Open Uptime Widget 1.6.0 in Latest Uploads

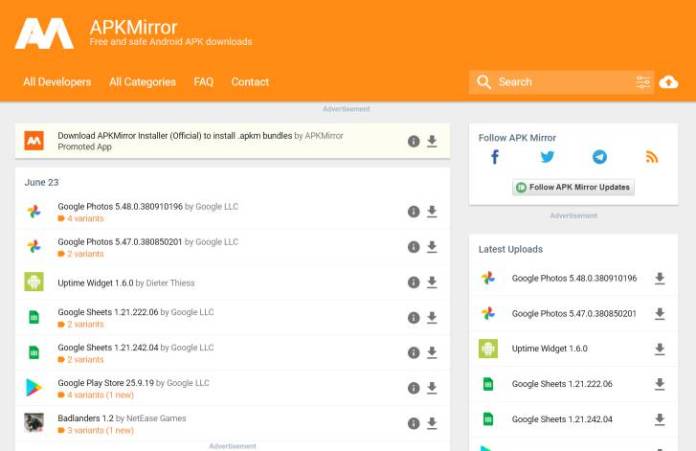pyautogui.click(x=550, y=349)
